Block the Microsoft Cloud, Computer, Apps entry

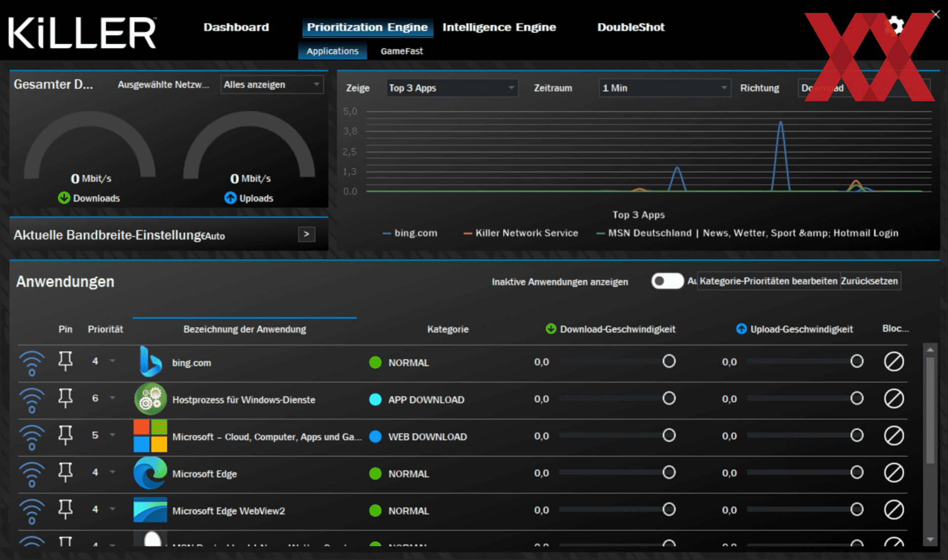coord(894,436)
